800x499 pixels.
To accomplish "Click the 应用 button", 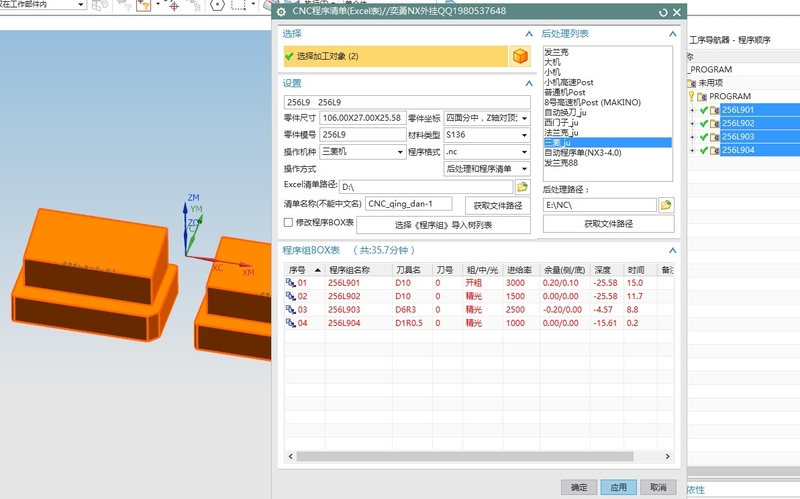I will 618,487.
